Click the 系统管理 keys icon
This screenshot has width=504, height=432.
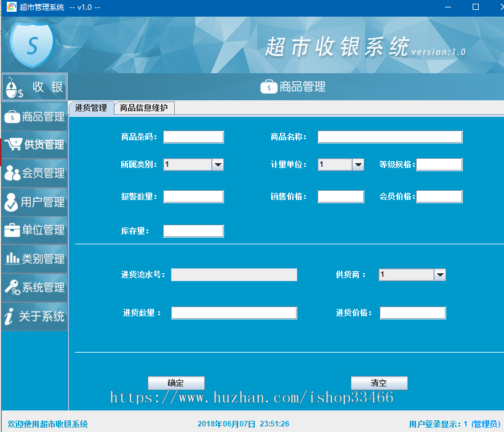(12, 287)
